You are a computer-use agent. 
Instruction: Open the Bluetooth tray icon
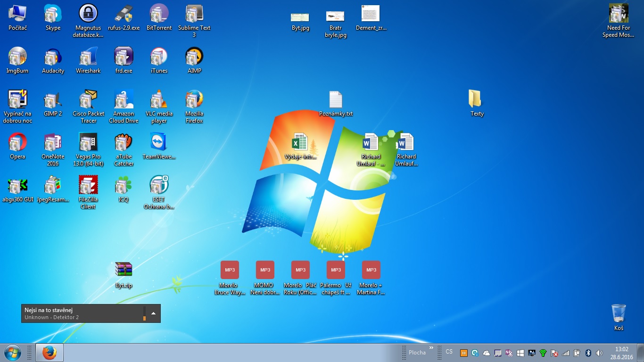point(588,353)
